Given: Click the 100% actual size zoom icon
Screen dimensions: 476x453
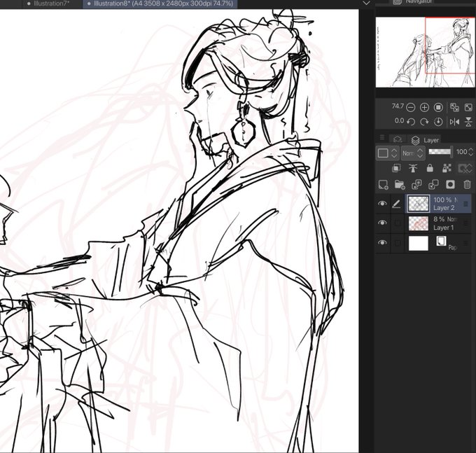Looking at the screenshot, I should tap(438, 108).
